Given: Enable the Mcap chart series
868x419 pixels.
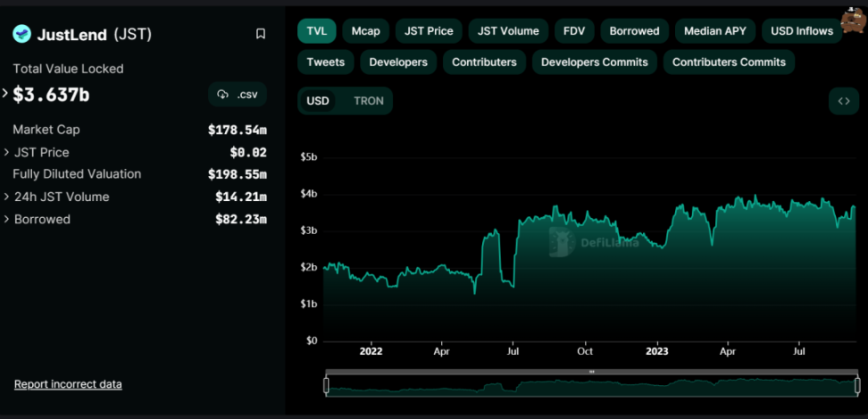Looking at the screenshot, I should 366,31.
